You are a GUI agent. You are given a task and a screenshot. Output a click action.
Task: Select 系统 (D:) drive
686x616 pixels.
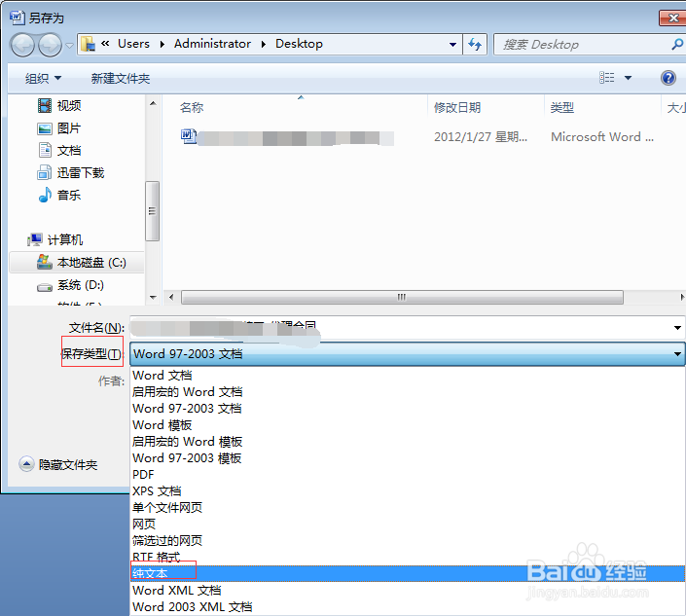[x=70, y=285]
